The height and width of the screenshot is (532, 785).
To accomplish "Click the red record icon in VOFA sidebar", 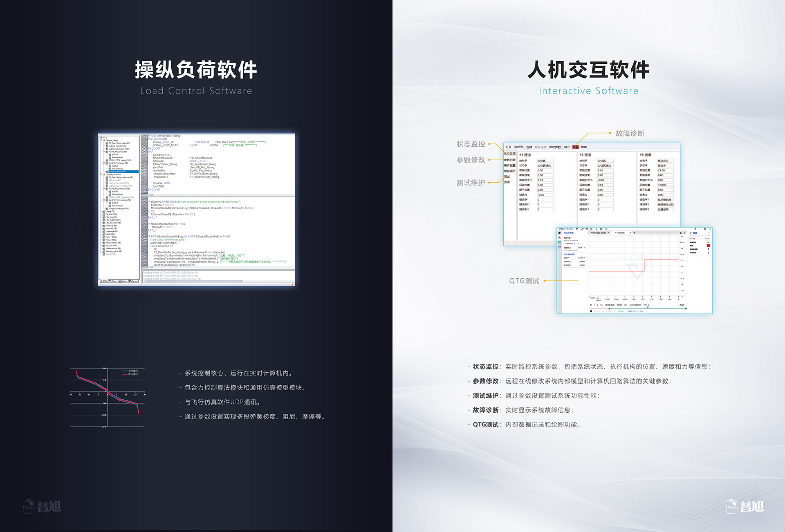I will 559,237.
